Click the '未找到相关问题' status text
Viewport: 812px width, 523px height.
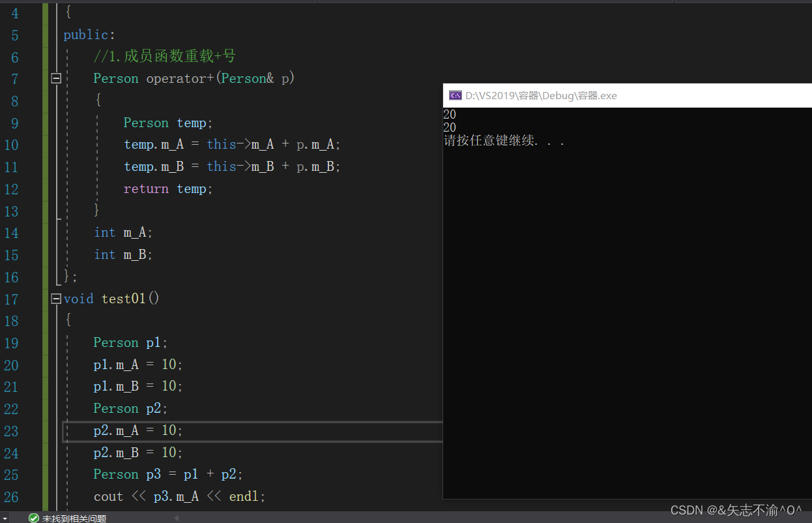click(74, 518)
